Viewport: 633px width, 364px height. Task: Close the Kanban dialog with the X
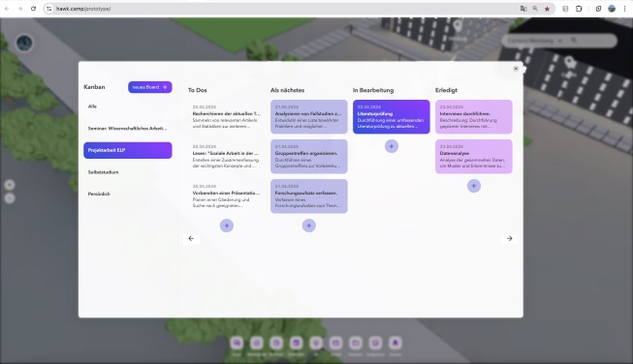click(x=516, y=69)
